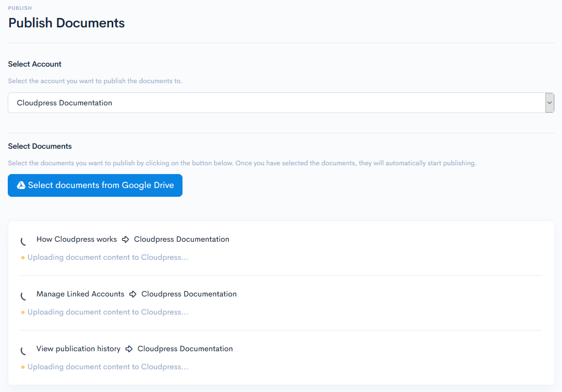
Task: Click the arrow icon after How Cloudpress works
Action: [126, 240]
